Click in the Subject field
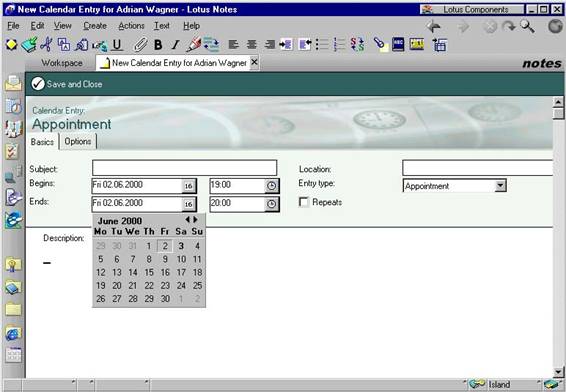This screenshot has width=566, height=392. 184,168
